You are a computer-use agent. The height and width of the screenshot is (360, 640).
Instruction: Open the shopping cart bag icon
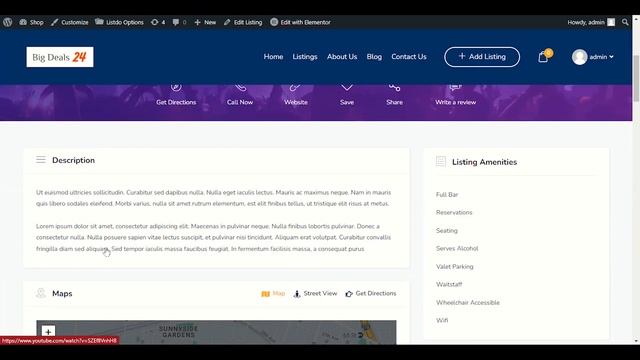543,57
